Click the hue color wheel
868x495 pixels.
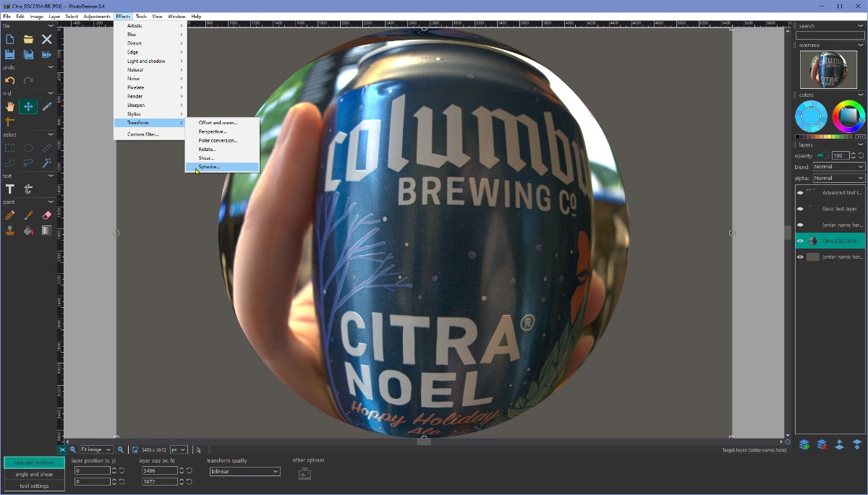tap(848, 116)
